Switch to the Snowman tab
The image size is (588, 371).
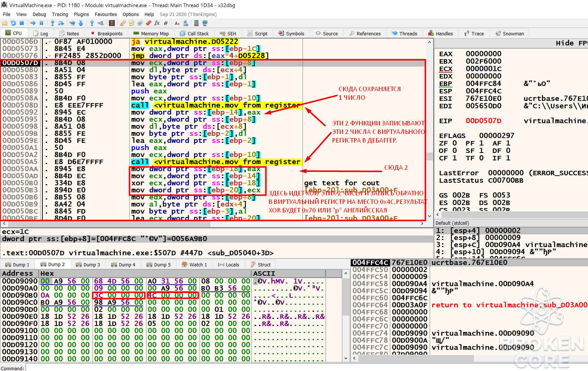(x=510, y=33)
